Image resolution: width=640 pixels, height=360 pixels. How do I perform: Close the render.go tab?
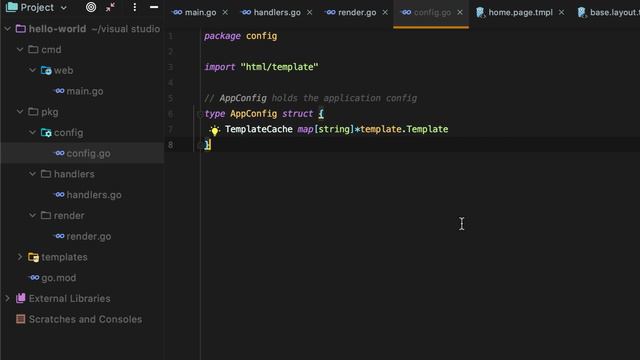(x=385, y=13)
